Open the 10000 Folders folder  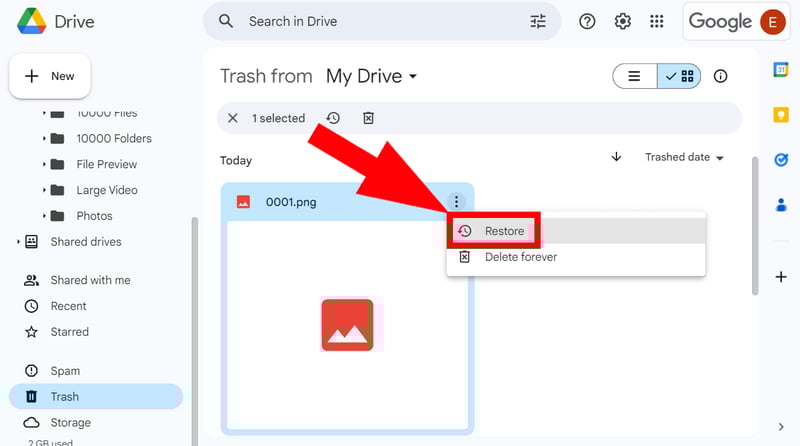[x=114, y=138]
